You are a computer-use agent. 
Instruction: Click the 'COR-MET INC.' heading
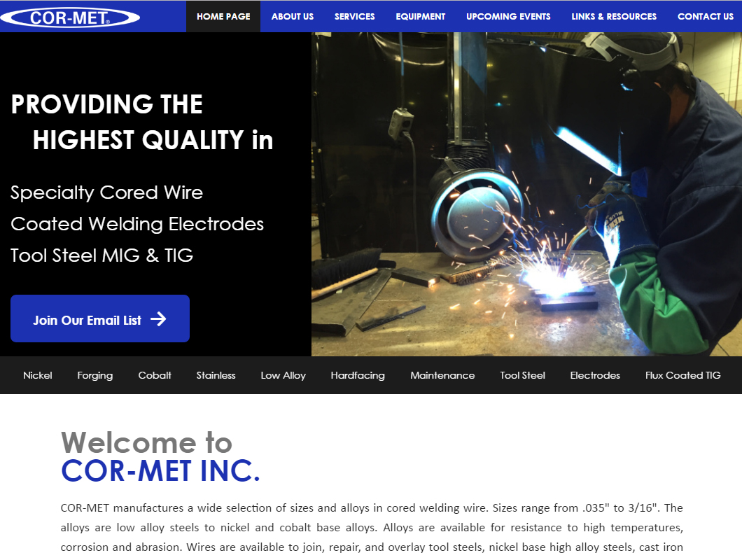[161, 470]
